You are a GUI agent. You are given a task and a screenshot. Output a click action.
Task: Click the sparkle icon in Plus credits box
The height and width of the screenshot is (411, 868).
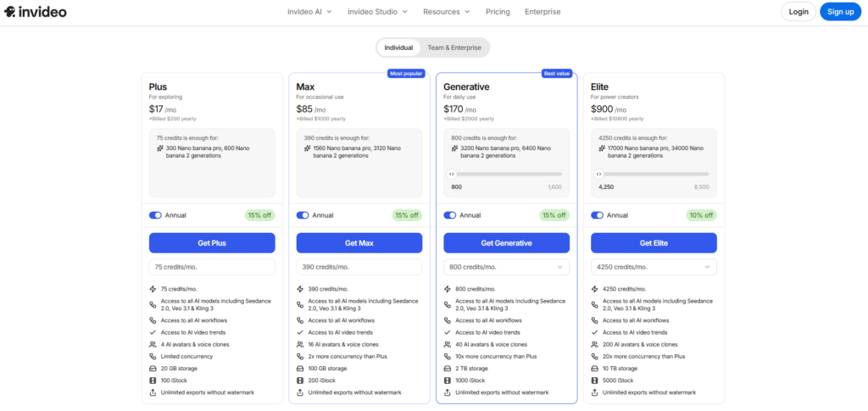pos(160,148)
